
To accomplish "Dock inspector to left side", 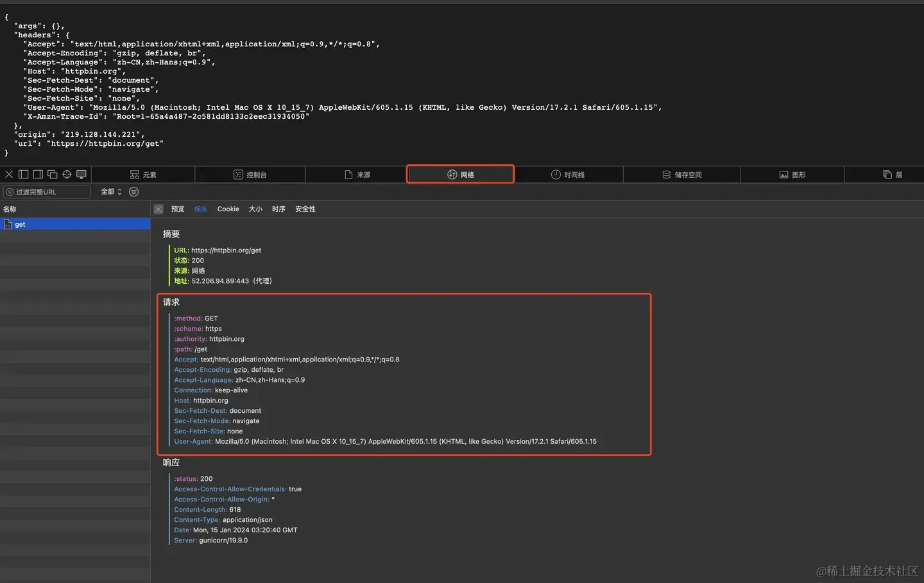I will (24, 174).
